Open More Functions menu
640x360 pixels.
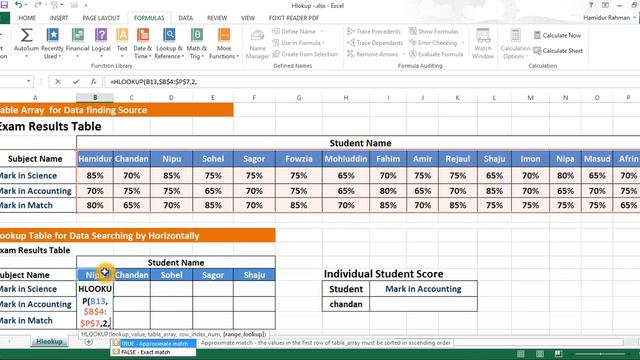(x=224, y=43)
